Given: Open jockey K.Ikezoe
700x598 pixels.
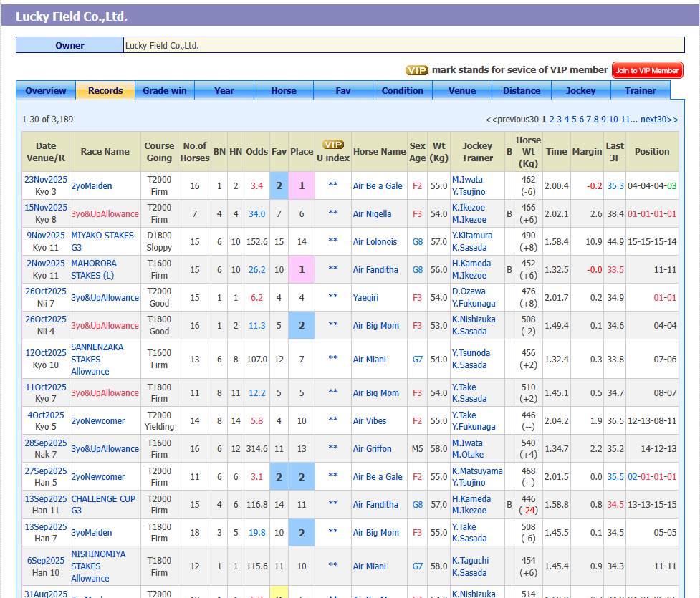Looking at the screenshot, I should [468, 208].
